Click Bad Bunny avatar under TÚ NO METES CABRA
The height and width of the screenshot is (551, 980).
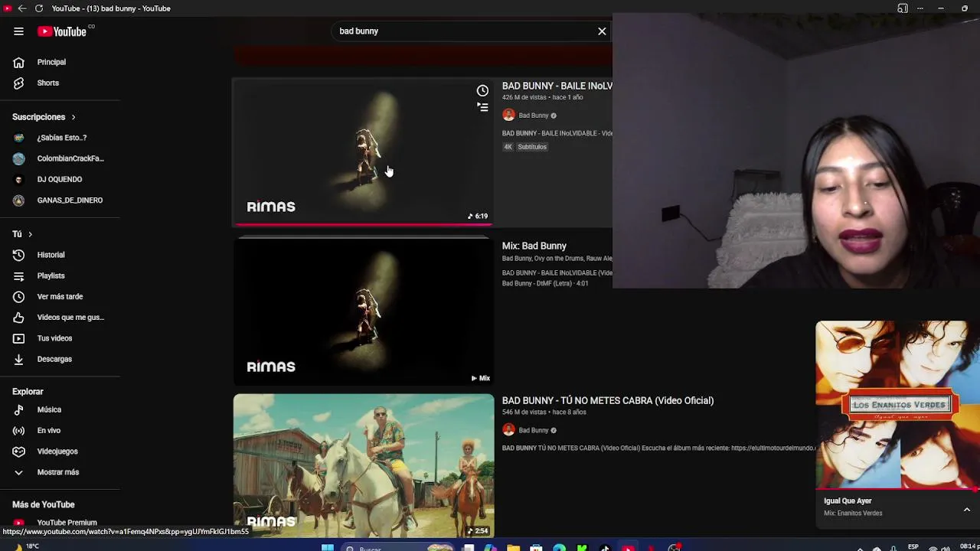pos(508,430)
